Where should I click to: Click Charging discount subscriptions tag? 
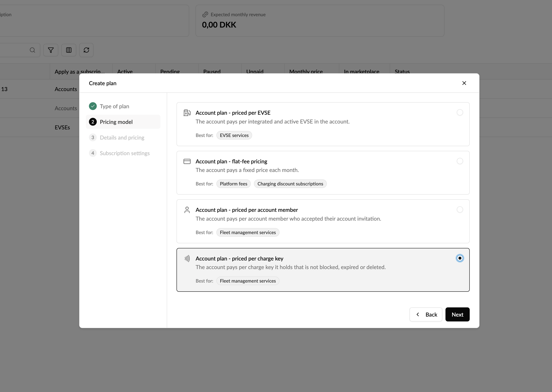[x=290, y=184]
